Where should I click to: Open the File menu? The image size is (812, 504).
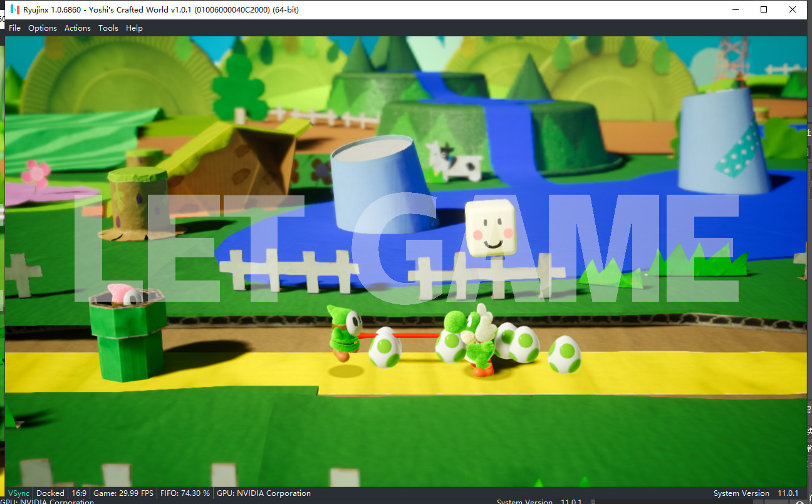click(14, 28)
